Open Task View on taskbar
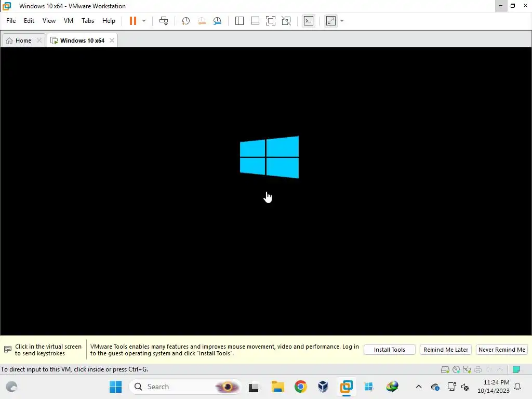Image resolution: width=532 pixels, height=399 pixels. 254,387
